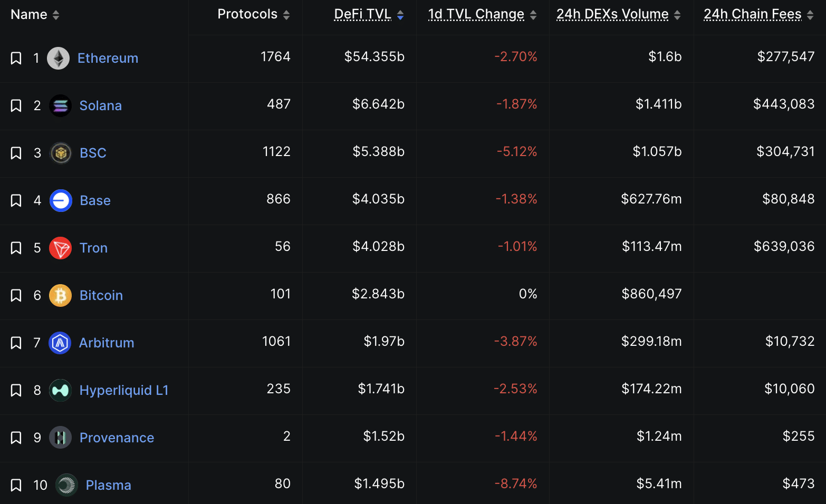The height and width of the screenshot is (504, 826).
Task: Click the Tron chain logo icon
Action: coord(60,248)
